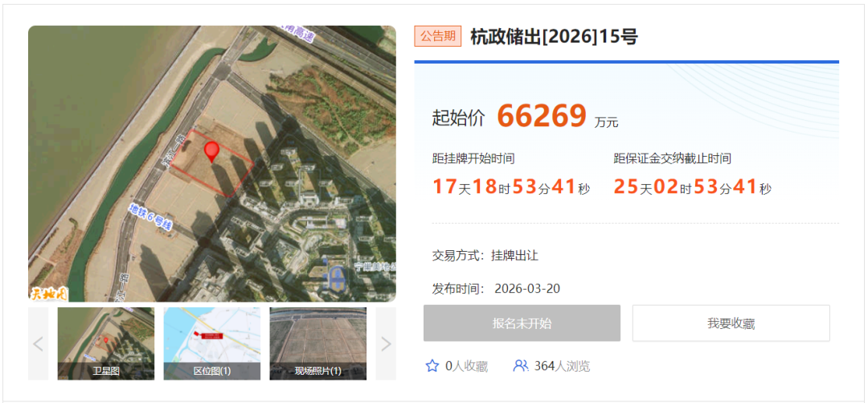Click the 距保证金交纳截止时间 label
Image resolution: width=868 pixels, height=403 pixels.
[x=672, y=158]
